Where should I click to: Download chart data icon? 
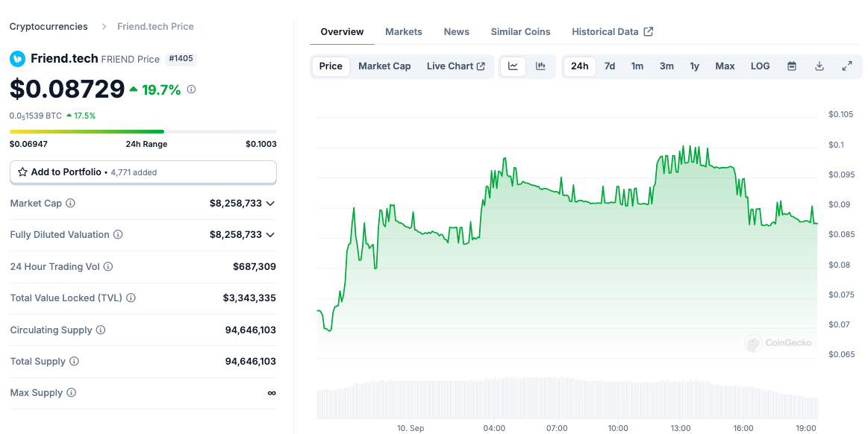[x=819, y=66]
